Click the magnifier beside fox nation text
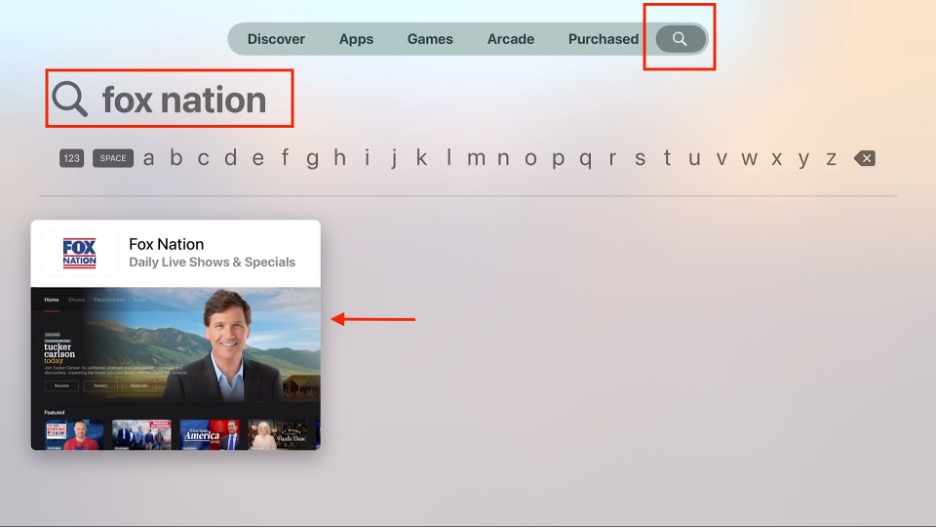Screen dimensions: 936x528 coord(70,99)
